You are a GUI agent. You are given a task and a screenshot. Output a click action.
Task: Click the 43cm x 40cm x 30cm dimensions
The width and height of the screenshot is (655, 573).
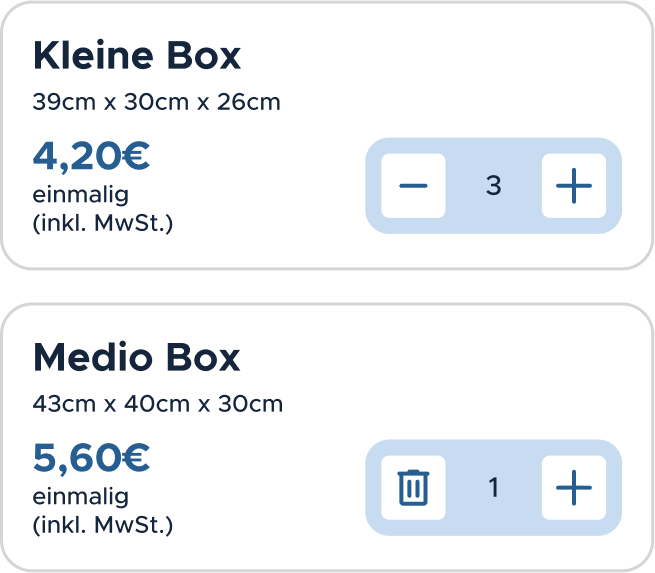coord(157,404)
